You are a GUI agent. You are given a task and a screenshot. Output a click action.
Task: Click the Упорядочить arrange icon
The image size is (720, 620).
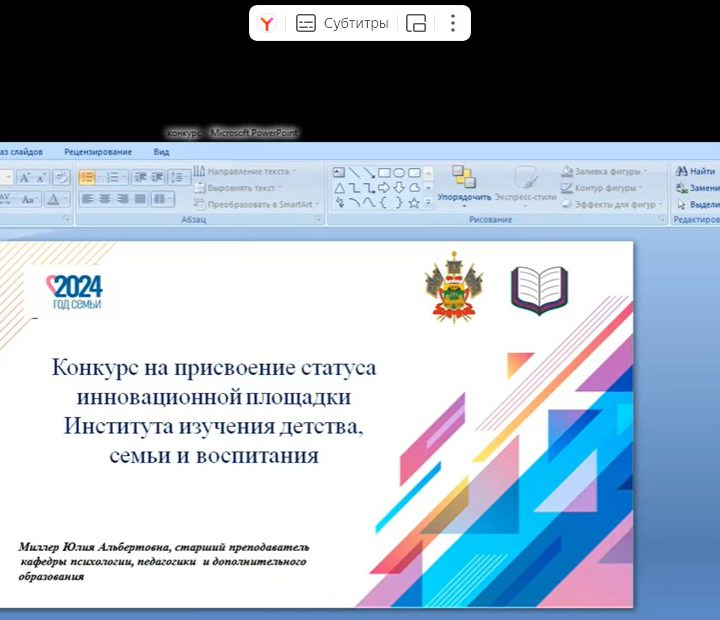coord(463,178)
